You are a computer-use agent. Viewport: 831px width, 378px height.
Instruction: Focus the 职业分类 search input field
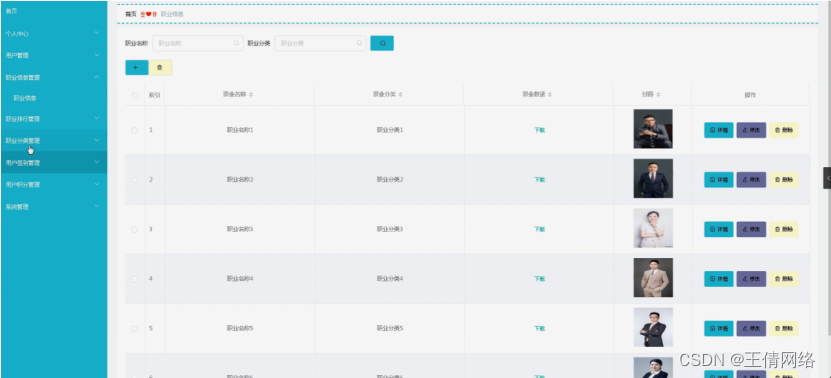click(x=321, y=43)
